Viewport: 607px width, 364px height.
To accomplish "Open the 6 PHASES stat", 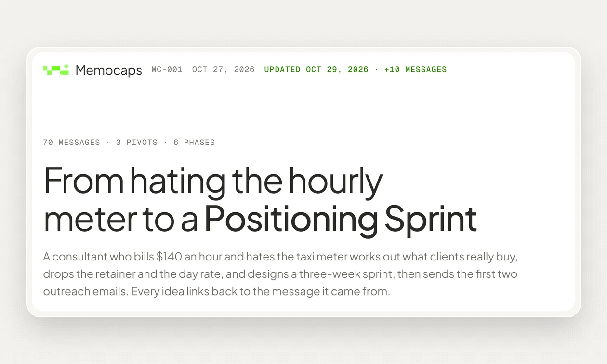I will point(194,143).
